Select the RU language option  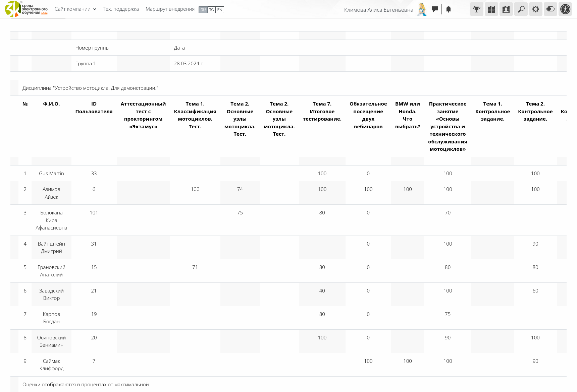[x=203, y=10]
